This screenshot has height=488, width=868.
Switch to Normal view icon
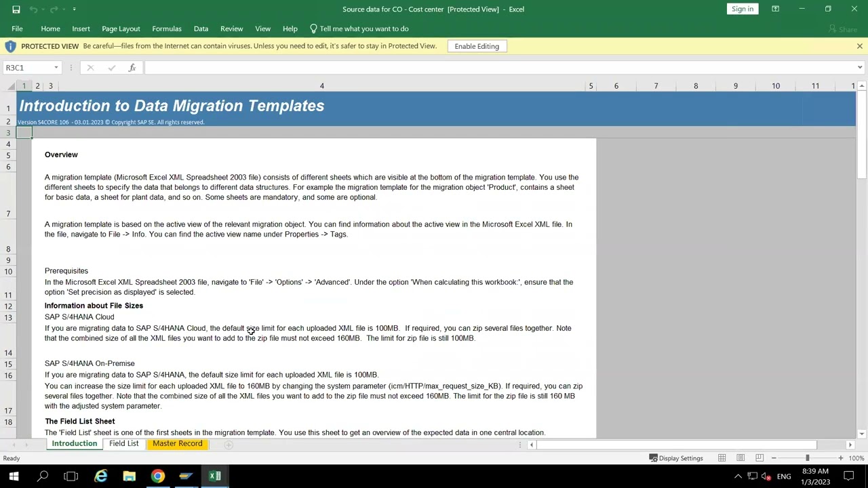(722, 458)
